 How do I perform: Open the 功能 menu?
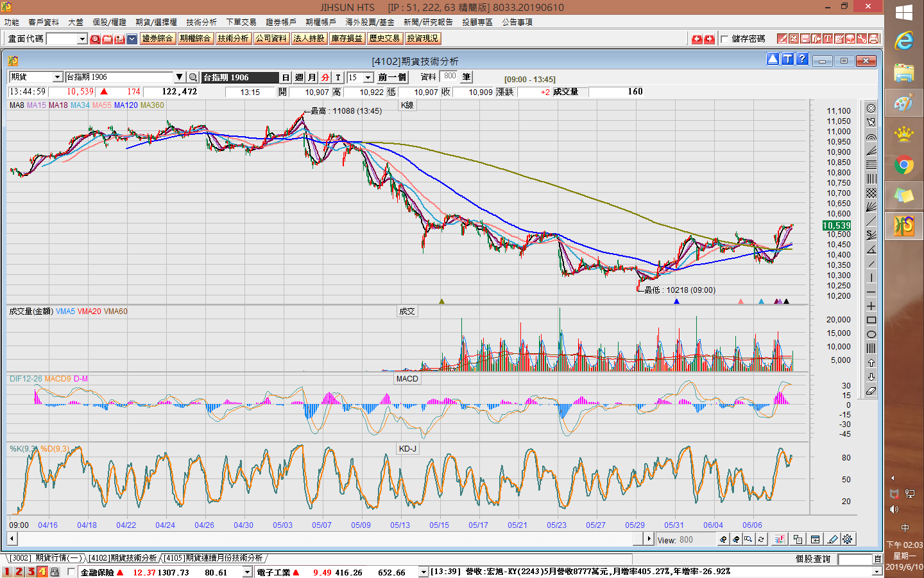tap(12, 22)
